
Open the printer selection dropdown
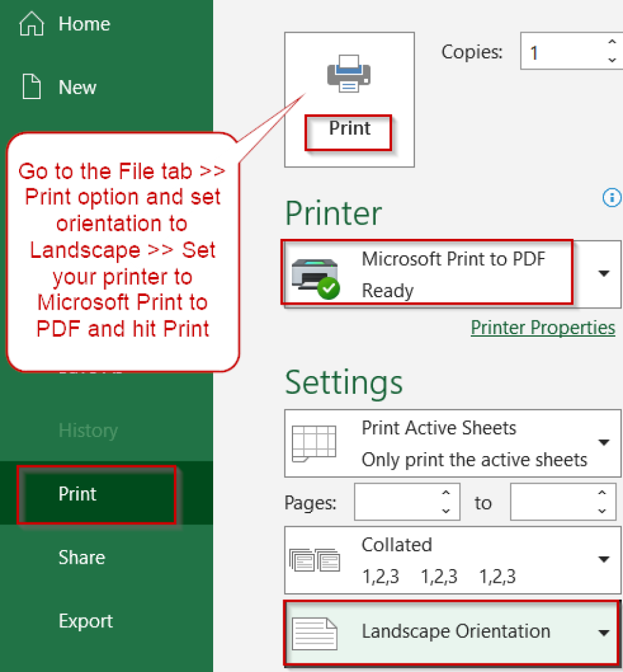pos(604,273)
